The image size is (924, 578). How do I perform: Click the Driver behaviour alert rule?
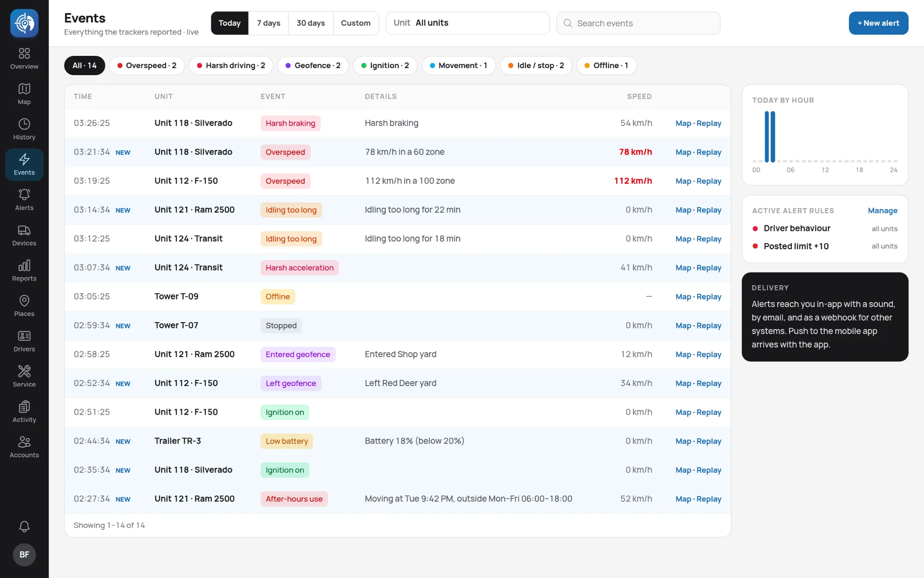point(825,229)
